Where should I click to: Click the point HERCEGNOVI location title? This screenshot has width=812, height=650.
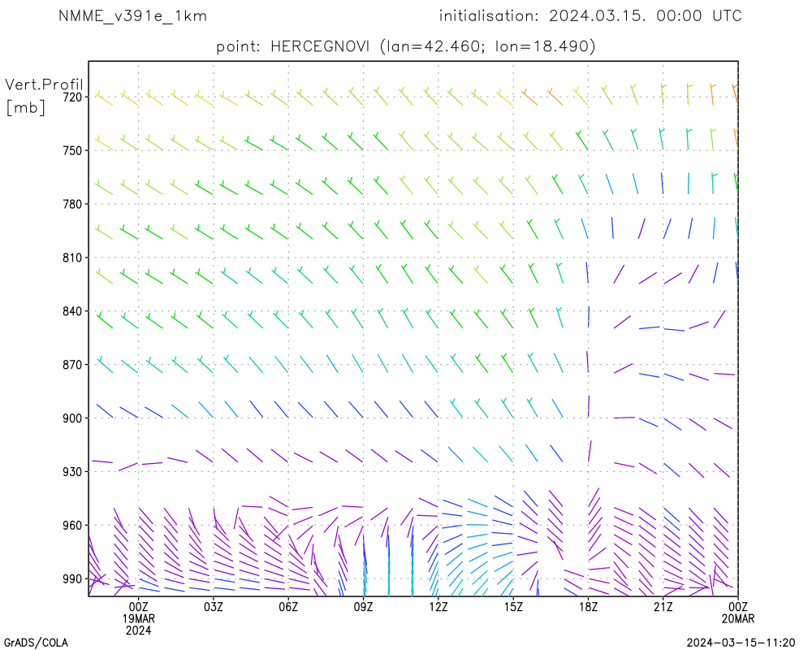[405, 46]
